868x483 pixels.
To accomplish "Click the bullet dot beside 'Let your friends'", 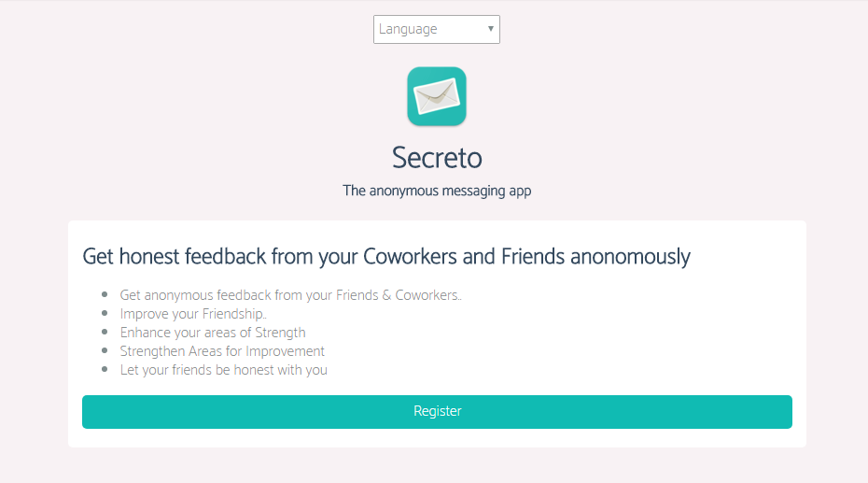I will [105, 369].
